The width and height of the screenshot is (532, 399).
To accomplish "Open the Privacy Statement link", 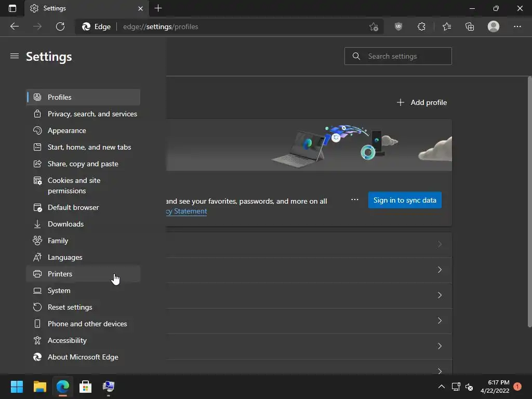I will [x=187, y=211].
